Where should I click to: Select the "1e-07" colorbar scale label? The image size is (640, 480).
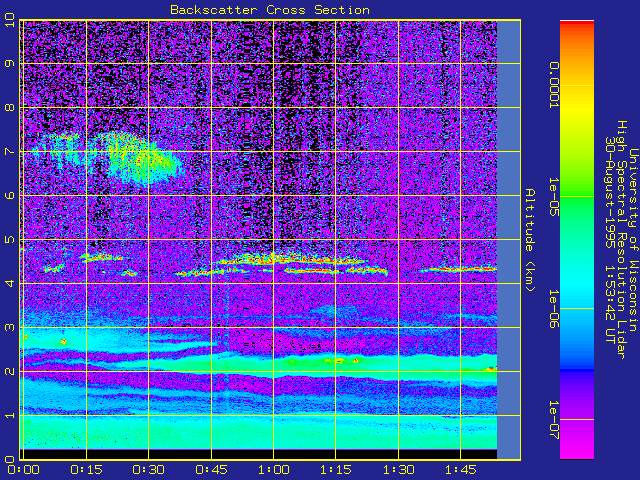pyautogui.click(x=553, y=420)
